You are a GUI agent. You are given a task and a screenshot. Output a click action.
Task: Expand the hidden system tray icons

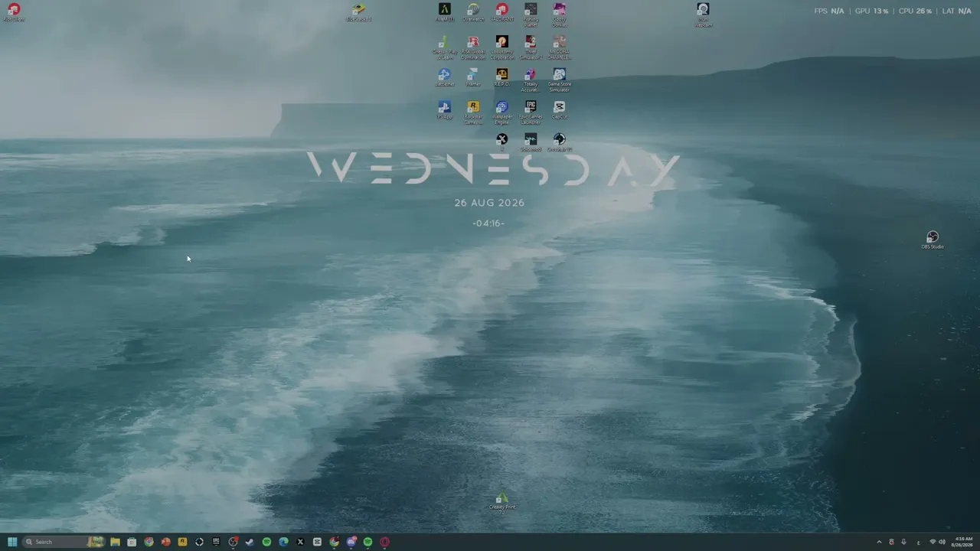pos(879,542)
